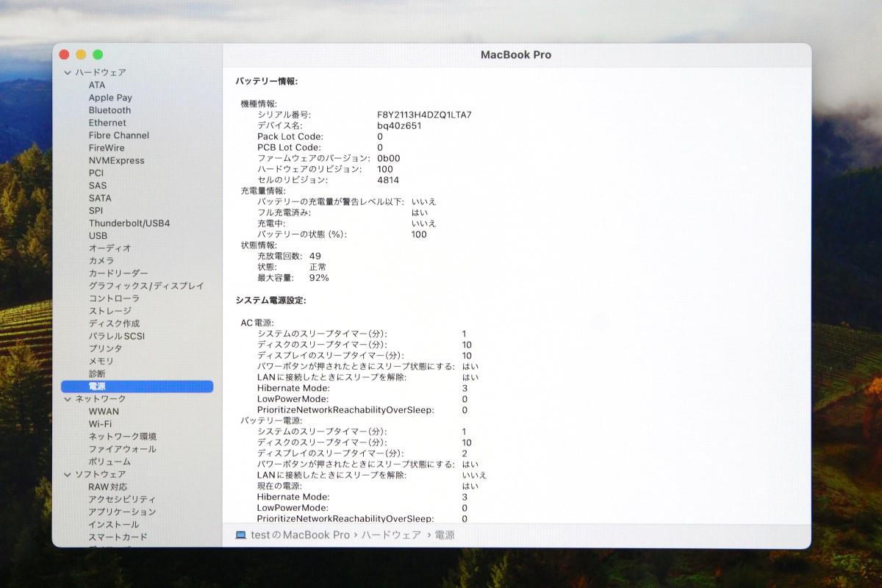
Task: Select SPI in the sidebar
Action: point(96,210)
